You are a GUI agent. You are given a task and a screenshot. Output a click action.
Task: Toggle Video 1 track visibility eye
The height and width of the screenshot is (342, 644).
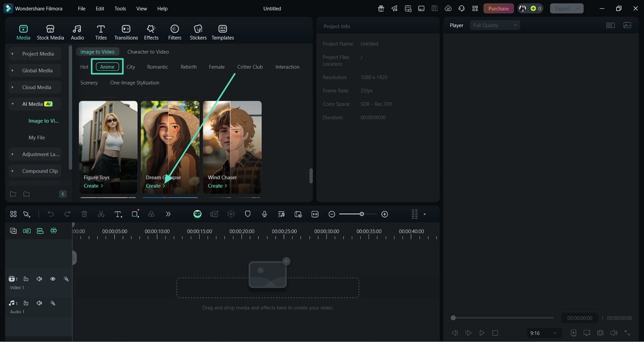coord(53,279)
